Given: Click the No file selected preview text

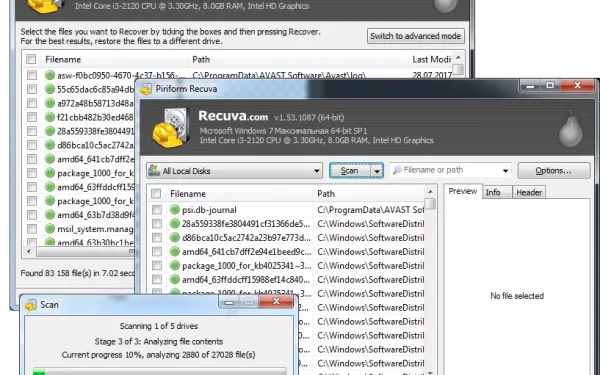Looking at the screenshot, I should pyautogui.click(x=517, y=296).
